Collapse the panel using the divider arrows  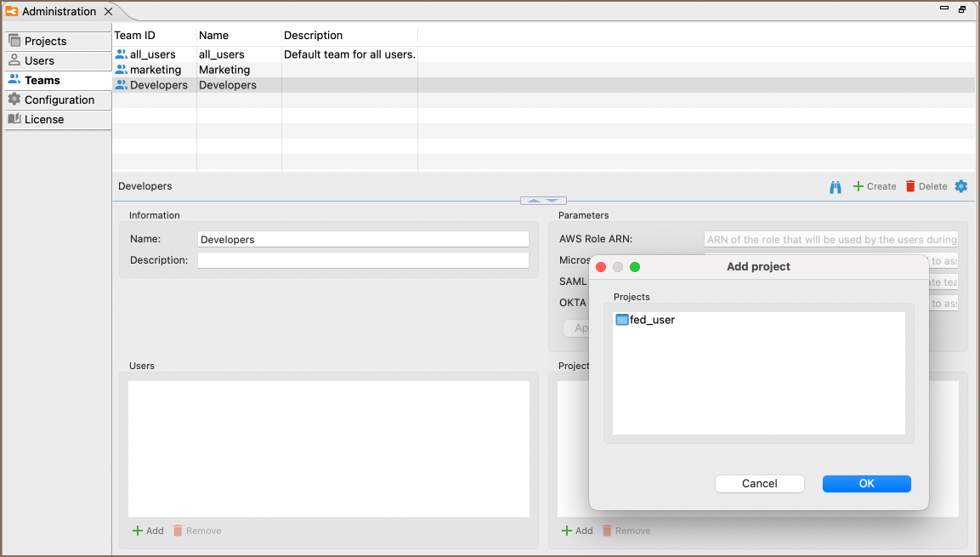(543, 201)
